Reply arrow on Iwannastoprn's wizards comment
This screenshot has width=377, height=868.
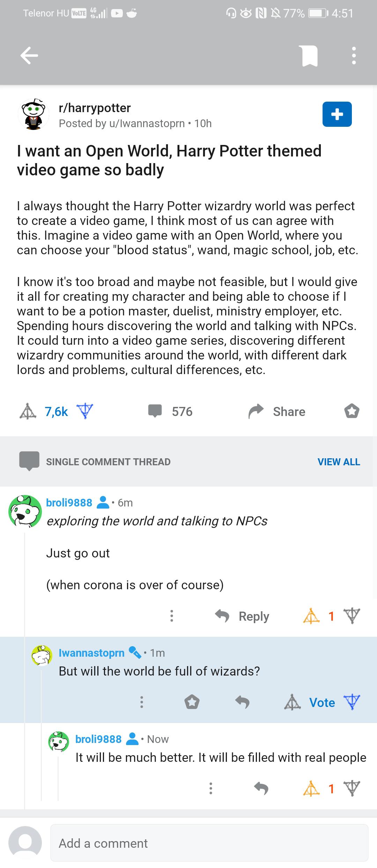pos(242,702)
